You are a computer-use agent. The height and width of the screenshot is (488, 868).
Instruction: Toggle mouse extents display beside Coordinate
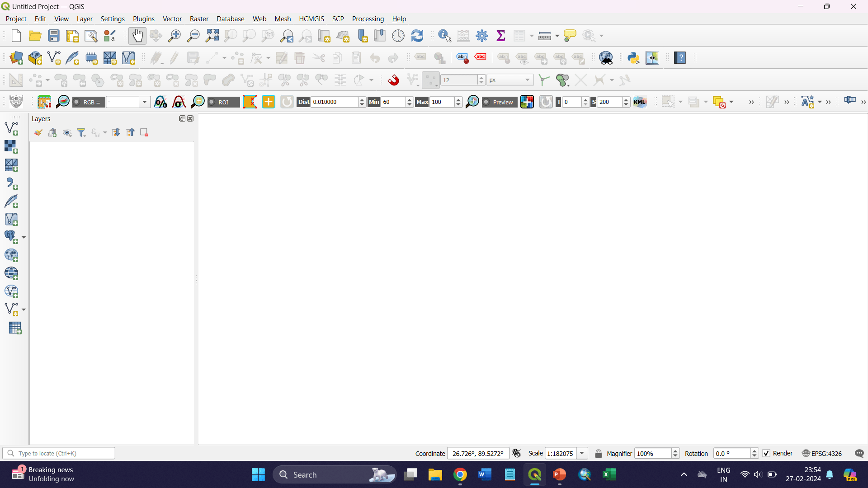(517, 453)
